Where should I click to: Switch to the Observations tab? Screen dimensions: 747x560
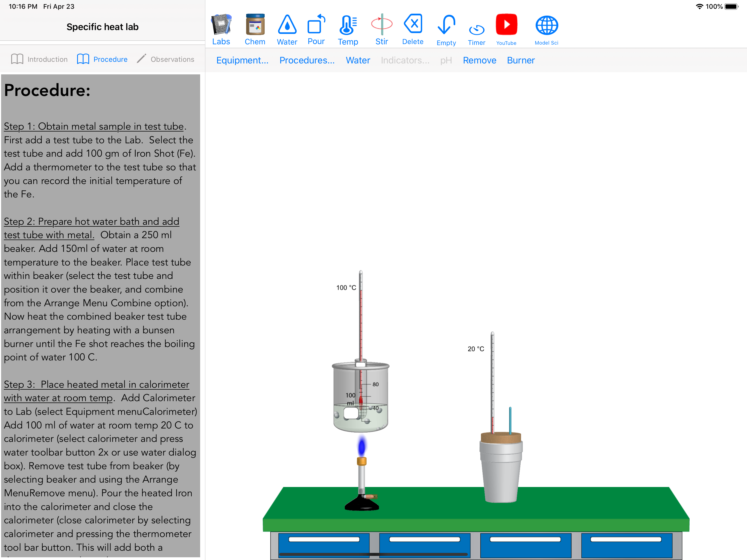coord(165,59)
